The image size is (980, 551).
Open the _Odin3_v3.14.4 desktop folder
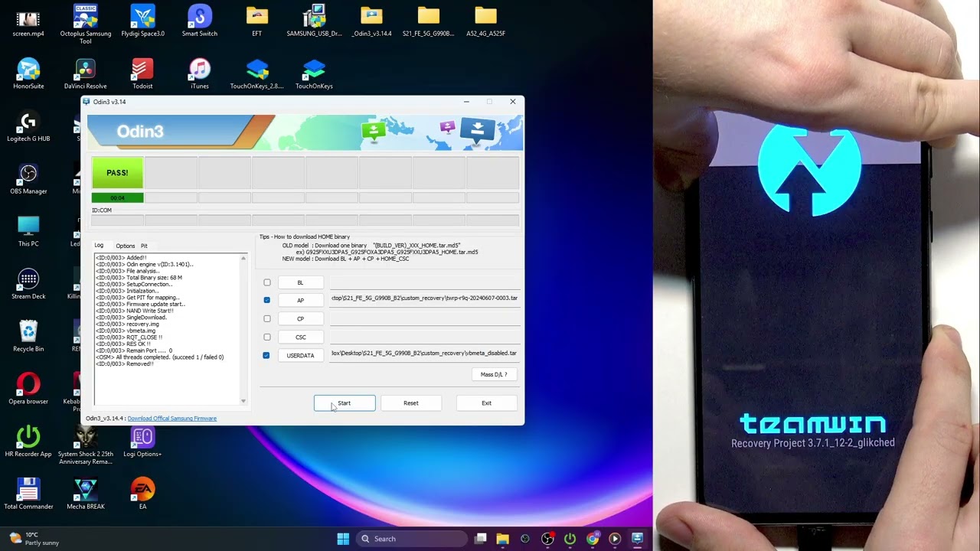[x=371, y=21]
